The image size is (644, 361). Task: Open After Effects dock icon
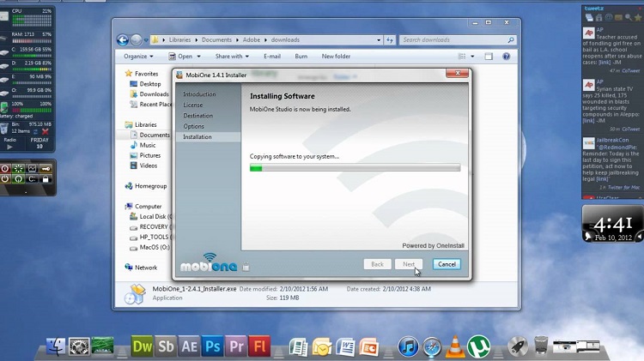click(189, 347)
